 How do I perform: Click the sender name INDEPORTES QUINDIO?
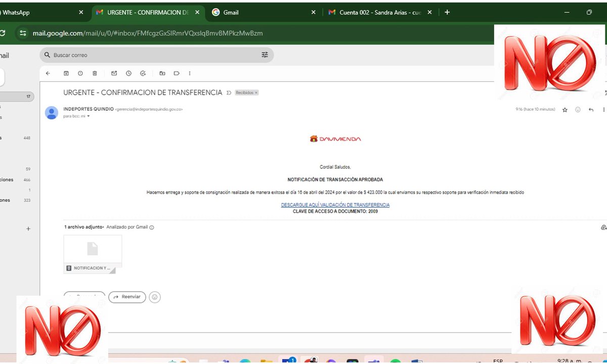click(x=89, y=109)
